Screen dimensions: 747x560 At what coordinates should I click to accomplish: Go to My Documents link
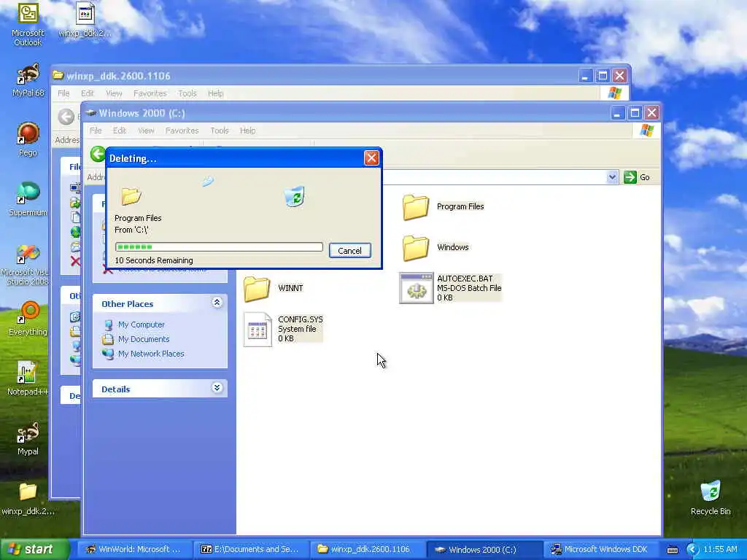pyautogui.click(x=144, y=340)
